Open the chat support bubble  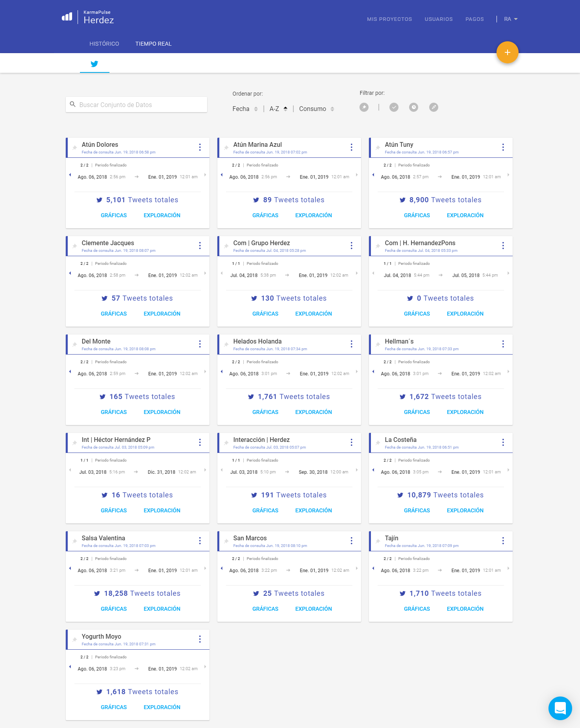click(560, 708)
